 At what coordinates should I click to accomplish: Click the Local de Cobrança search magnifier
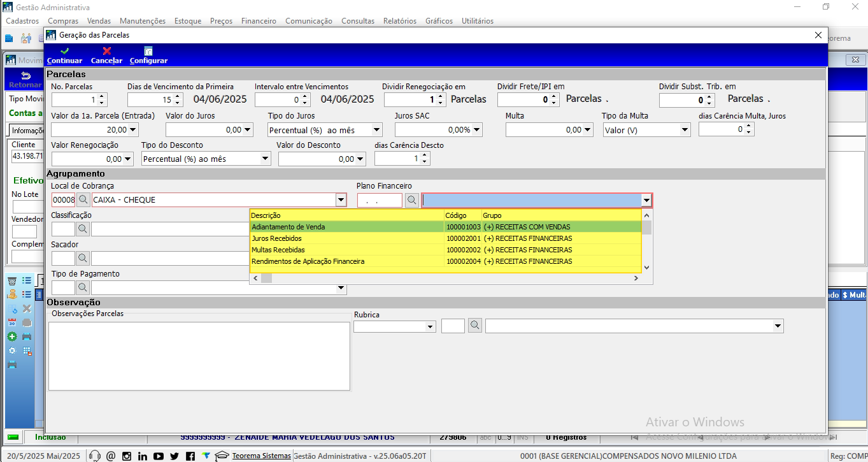[83, 200]
